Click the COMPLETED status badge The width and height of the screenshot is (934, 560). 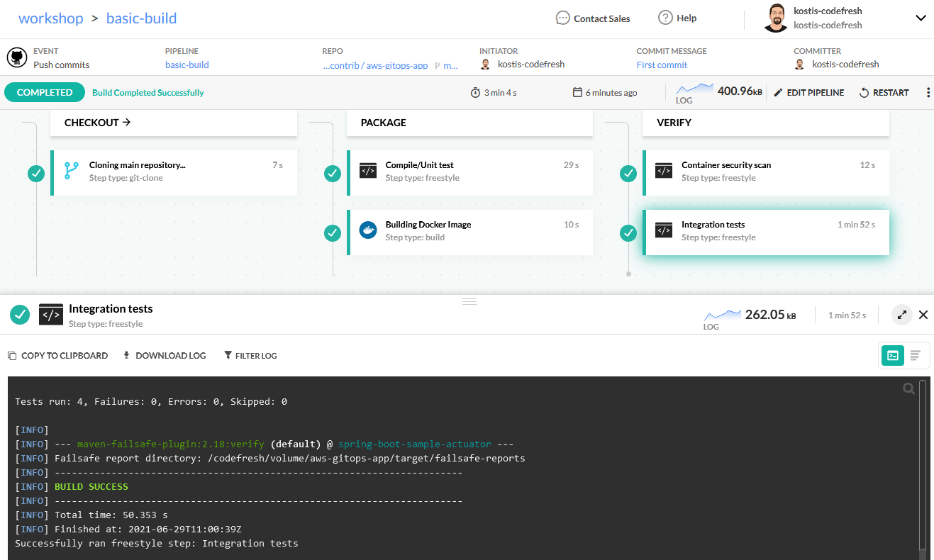tap(45, 92)
